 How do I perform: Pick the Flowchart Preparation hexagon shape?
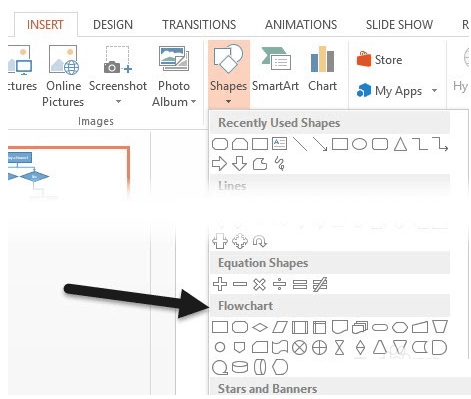(400, 327)
